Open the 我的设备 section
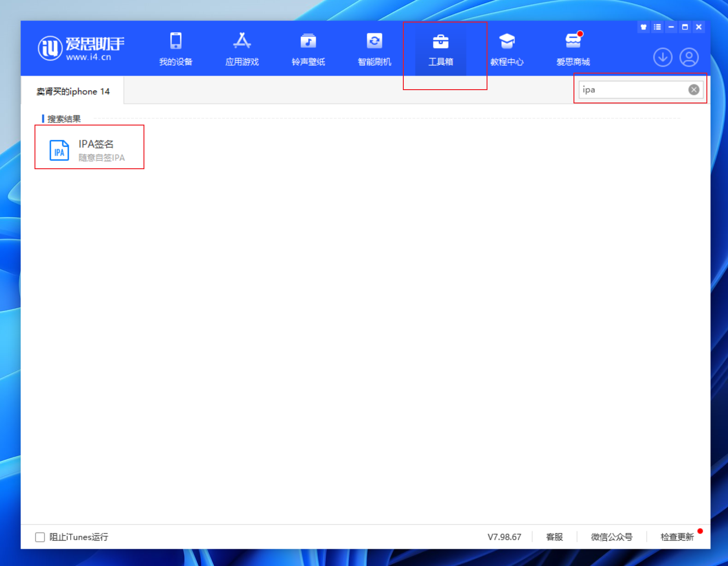Screen dimensions: 728x566 point(176,49)
